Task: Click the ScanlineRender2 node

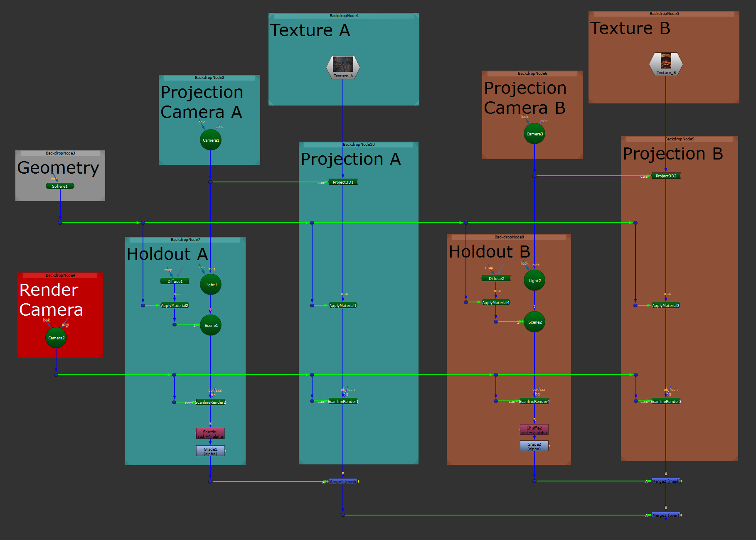Action: (210, 402)
